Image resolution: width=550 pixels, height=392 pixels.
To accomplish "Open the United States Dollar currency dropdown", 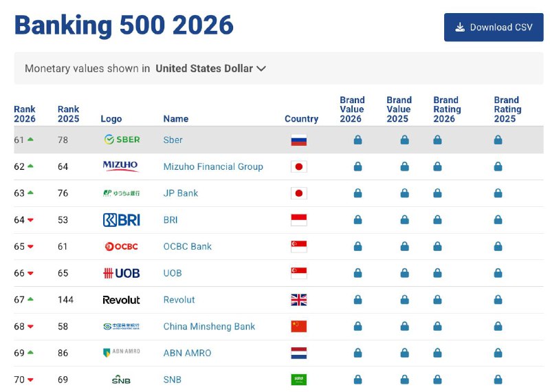I will coord(211,69).
